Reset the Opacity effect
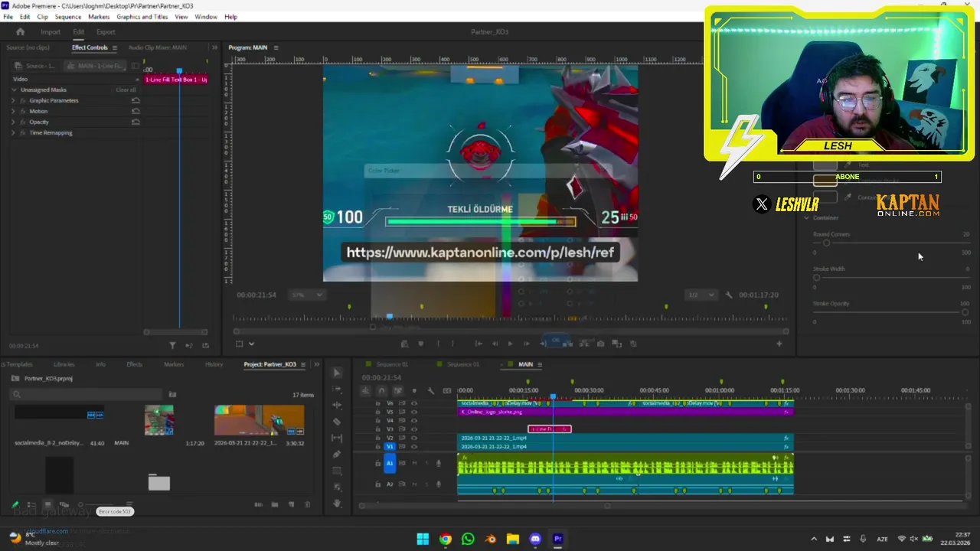 [x=136, y=122]
